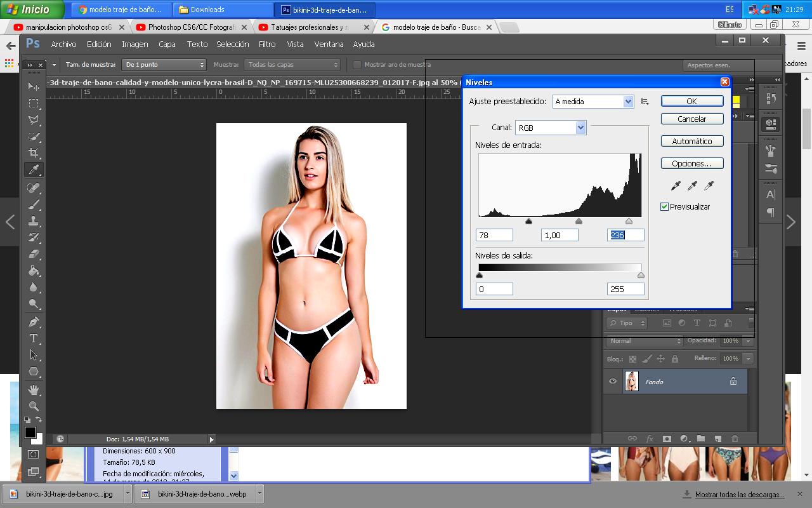Viewport: 812px width, 508px height.
Task: Open the Niveles preset options menu icon
Action: pyautogui.click(x=645, y=102)
